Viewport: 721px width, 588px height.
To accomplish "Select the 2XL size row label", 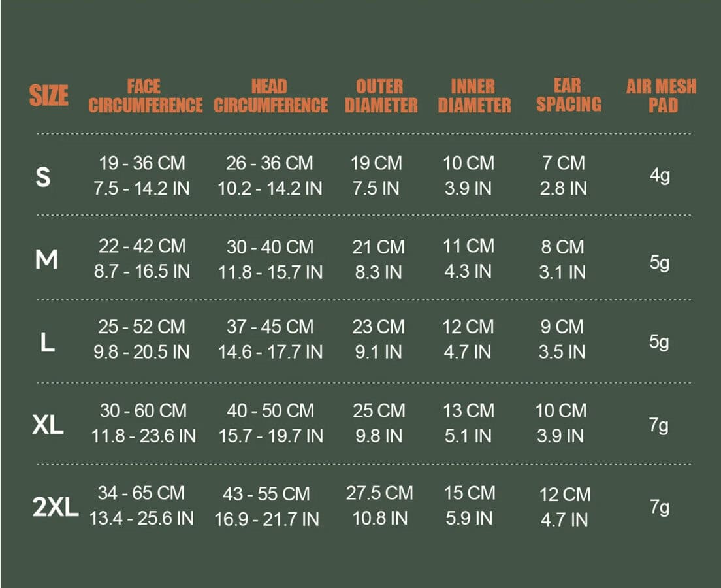I will (55, 508).
